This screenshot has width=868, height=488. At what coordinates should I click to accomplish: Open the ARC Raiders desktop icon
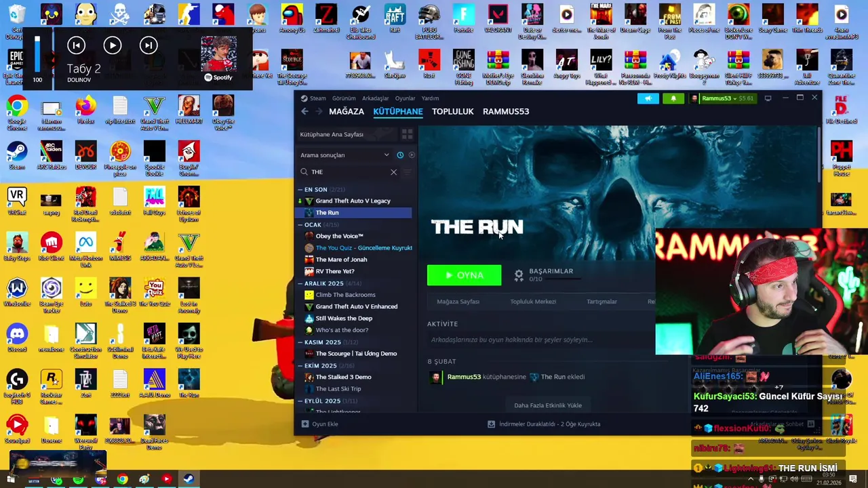click(51, 156)
